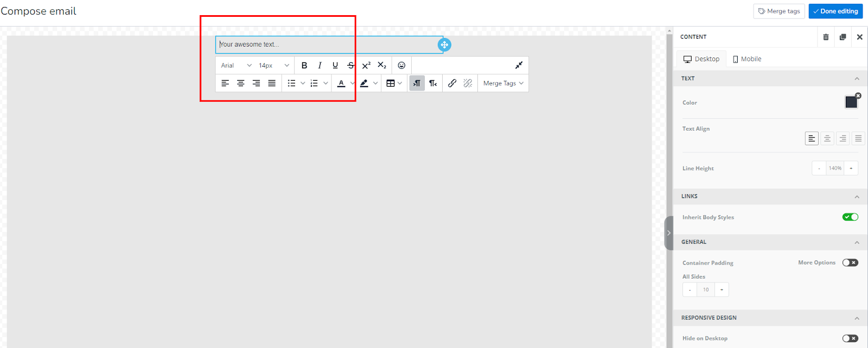Apply superscript formatting
This screenshot has height=348, width=868.
366,66
